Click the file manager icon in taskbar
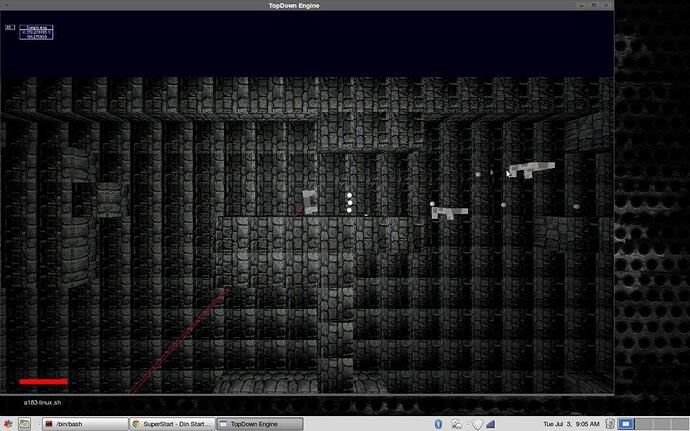Viewport: 690px width, 431px height. pos(24,424)
